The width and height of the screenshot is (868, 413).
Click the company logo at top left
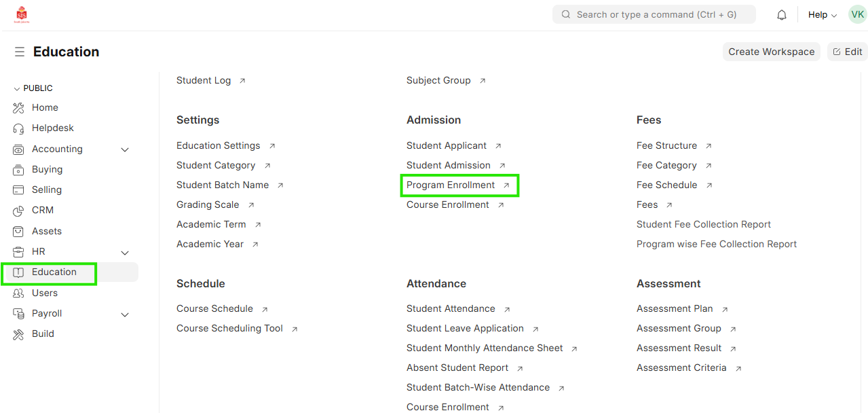21,15
